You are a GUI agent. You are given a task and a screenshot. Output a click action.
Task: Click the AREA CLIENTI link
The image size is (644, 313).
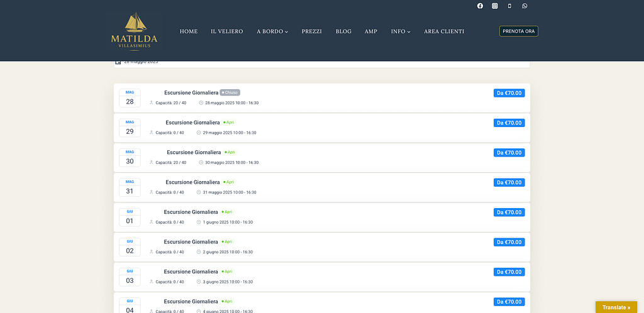pos(443,31)
